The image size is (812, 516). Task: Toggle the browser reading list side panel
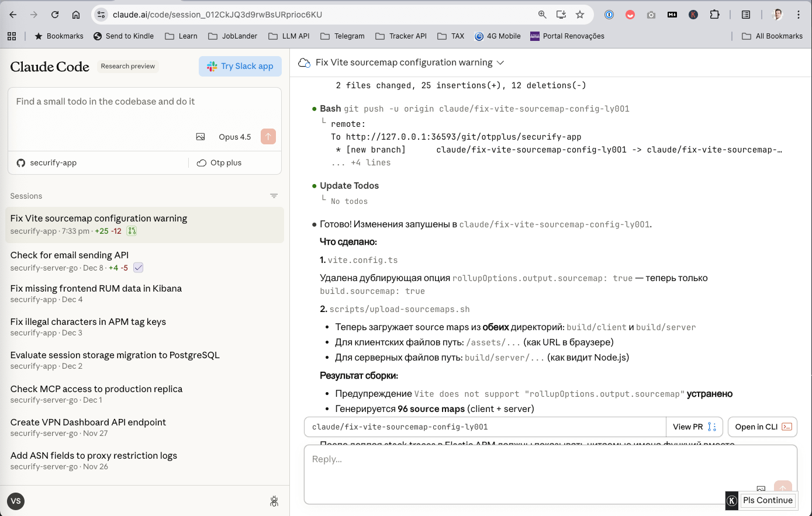[x=746, y=15]
